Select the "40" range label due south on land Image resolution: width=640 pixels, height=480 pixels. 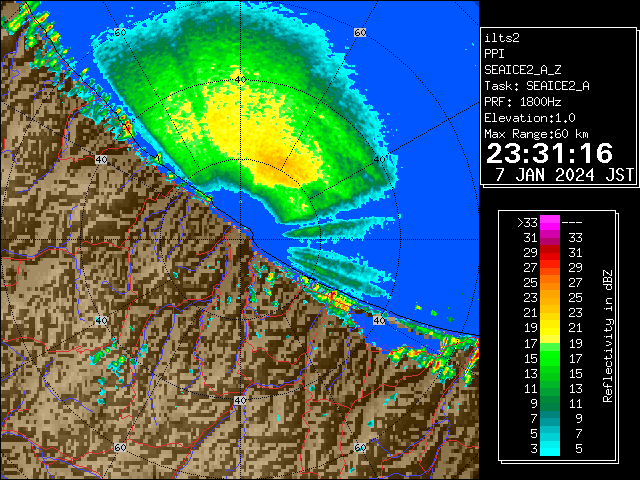point(240,400)
